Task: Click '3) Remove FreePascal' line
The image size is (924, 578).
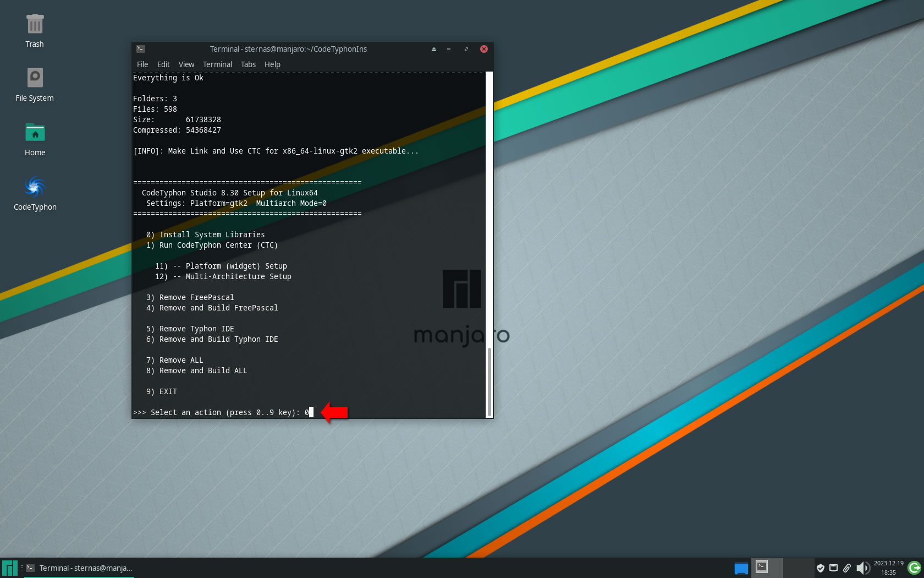Action: coord(190,297)
